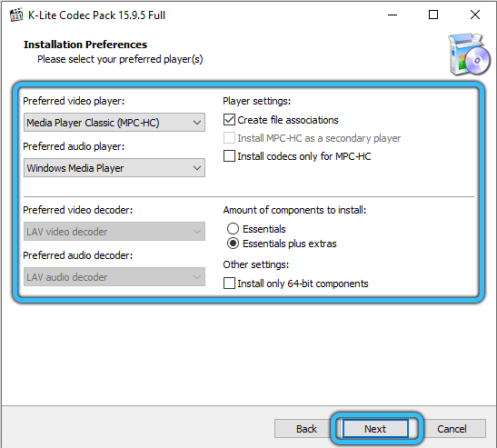Screen dimensions: 497x448
Task: Go Back to previous installer step
Action: tap(306, 429)
